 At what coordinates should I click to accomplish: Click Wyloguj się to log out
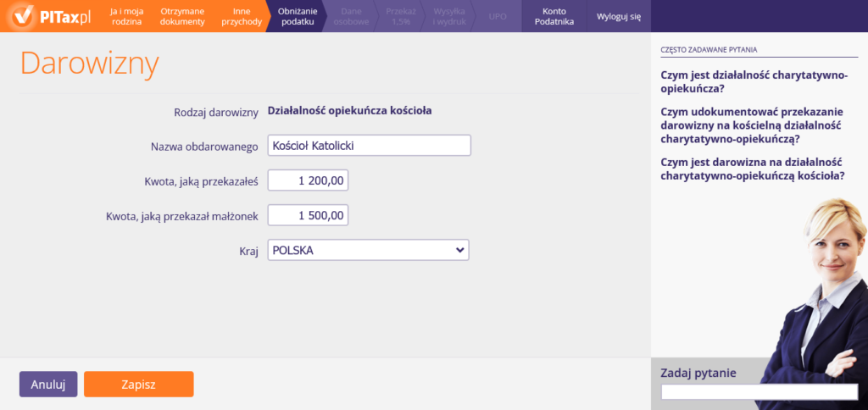click(x=619, y=16)
